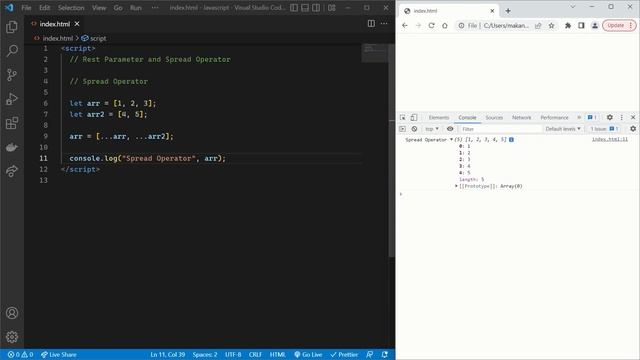
Task: Click the Update button in Chrome
Action: (619, 25)
